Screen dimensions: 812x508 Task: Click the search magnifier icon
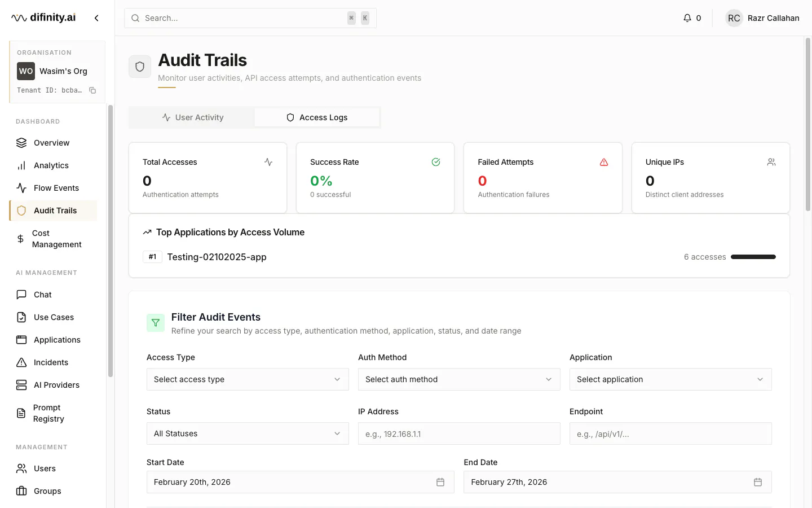135,18
